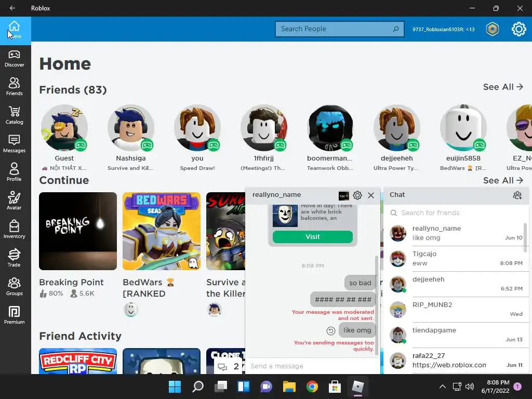Click the Search People field

340,29
